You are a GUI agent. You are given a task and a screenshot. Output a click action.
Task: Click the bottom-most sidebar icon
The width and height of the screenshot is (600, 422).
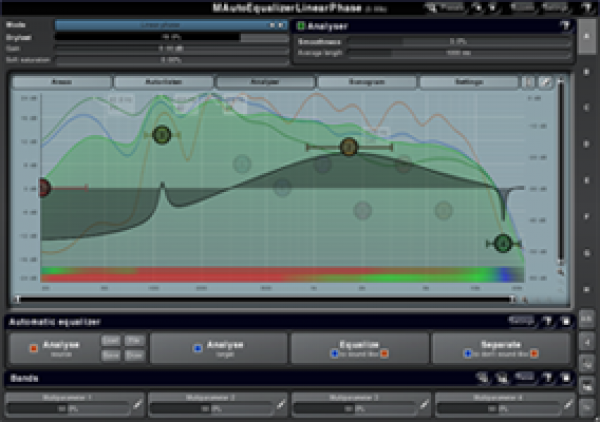coord(587,408)
